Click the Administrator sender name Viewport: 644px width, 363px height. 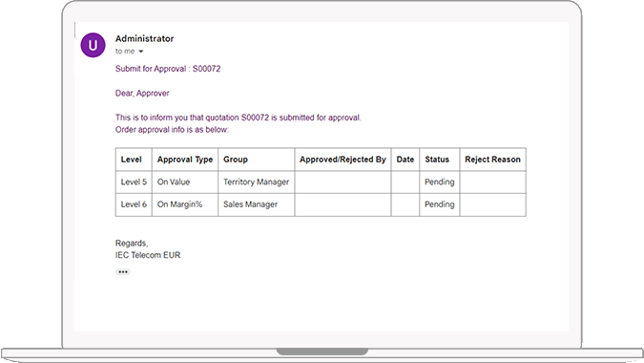(145, 38)
